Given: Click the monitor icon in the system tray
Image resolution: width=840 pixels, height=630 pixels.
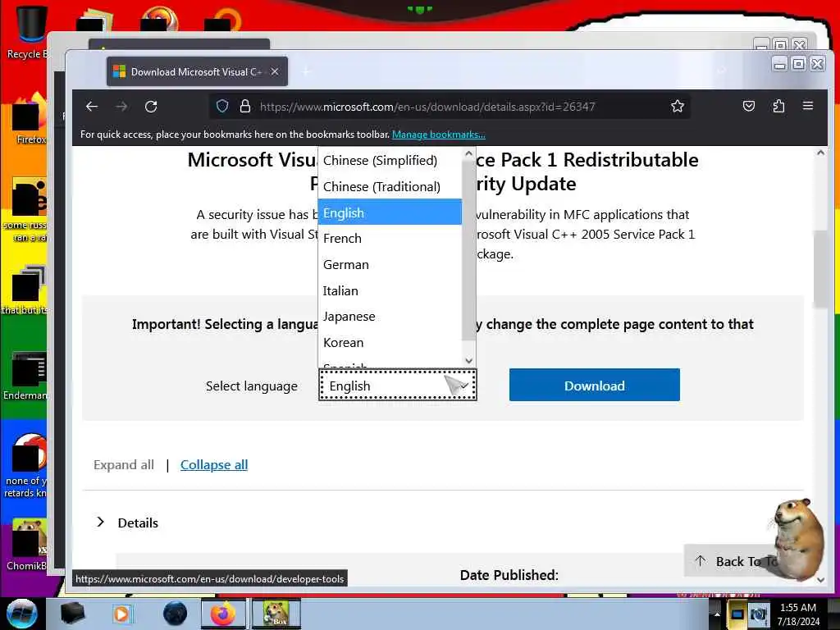Looking at the screenshot, I should pos(737,614).
